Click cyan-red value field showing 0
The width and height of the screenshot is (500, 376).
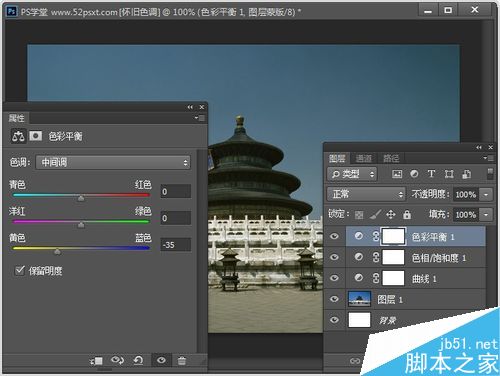point(176,191)
